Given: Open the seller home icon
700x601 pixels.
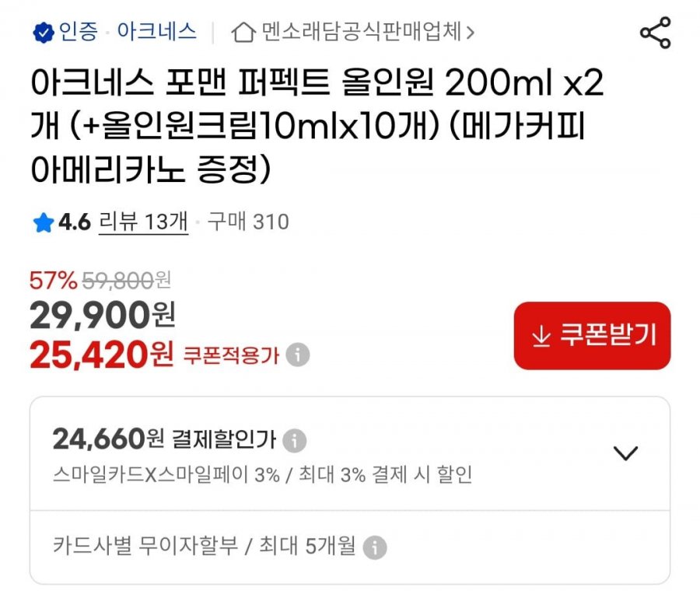Looking at the screenshot, I should pos(243,33).
